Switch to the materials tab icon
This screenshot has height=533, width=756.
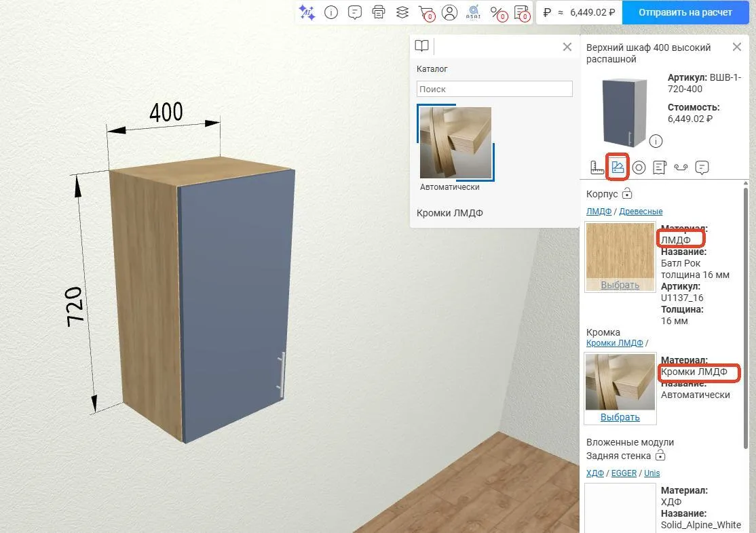[x=618, y=167]
